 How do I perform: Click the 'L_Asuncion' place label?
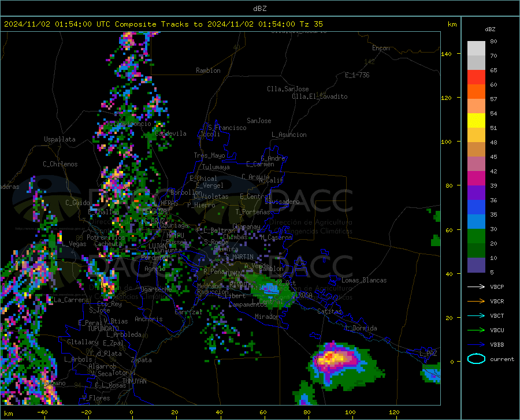pyautogui.click(x=289, y=135)
